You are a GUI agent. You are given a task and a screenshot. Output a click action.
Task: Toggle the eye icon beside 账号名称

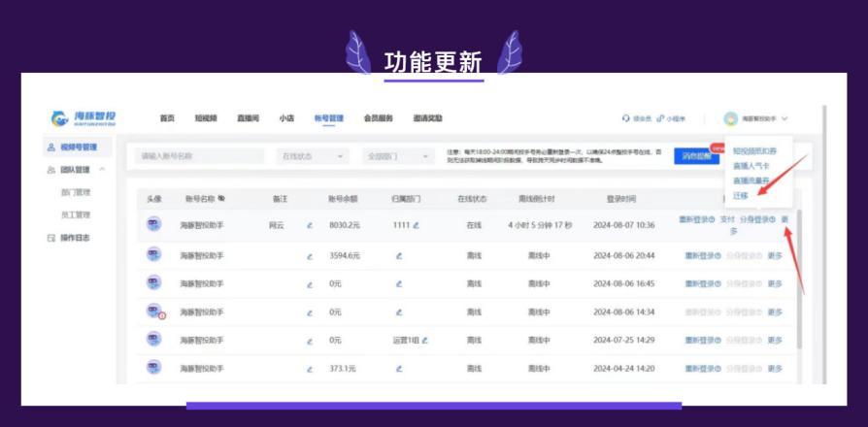coord(221,199)
